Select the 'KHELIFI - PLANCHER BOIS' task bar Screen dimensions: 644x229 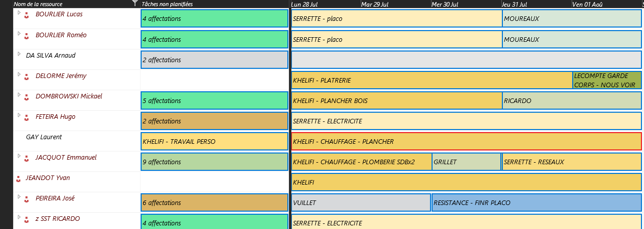tap(396, 100)
